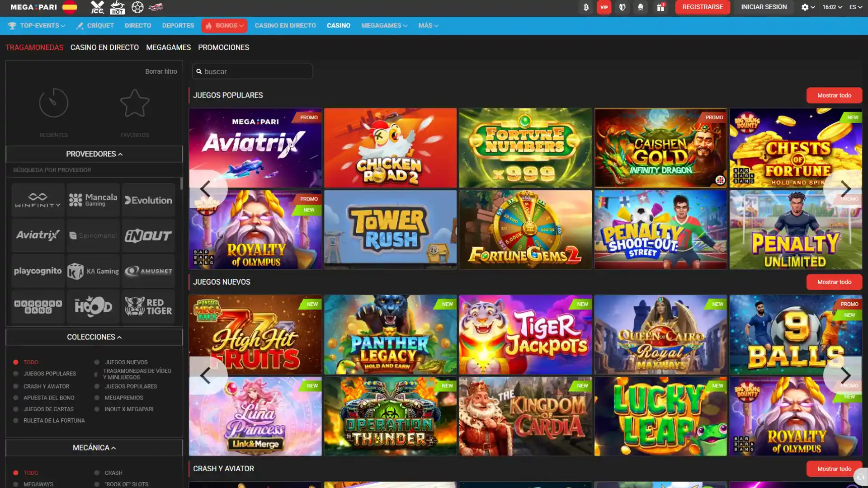Click the red plane Aviator icon
Screen dimensions: 868x488
click(x=156, y=7)
